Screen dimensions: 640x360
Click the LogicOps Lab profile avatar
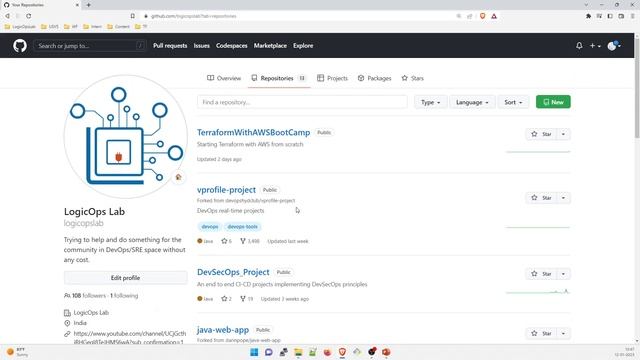pos(126,136)
